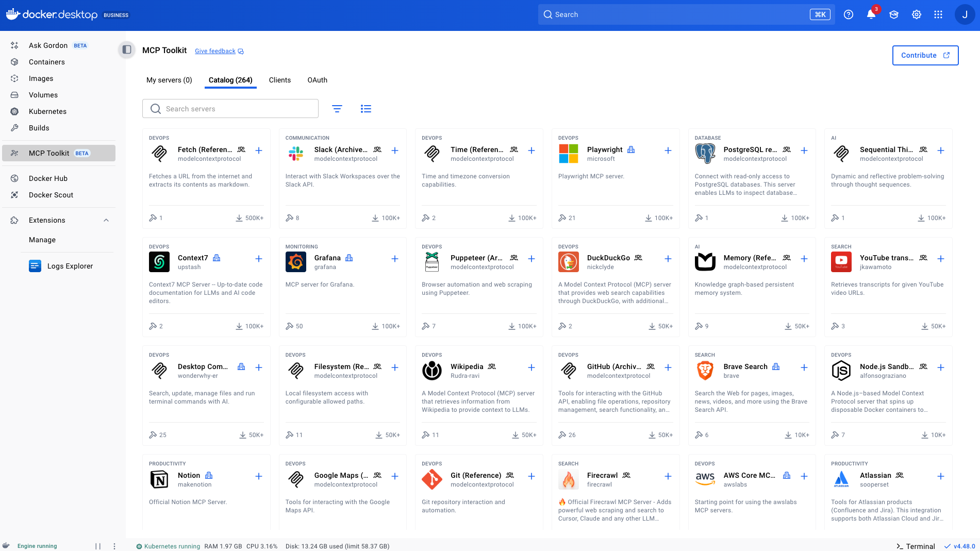Open the engine options three-dot menu
The image size is (980, 551).
click(x=114, y=546)
